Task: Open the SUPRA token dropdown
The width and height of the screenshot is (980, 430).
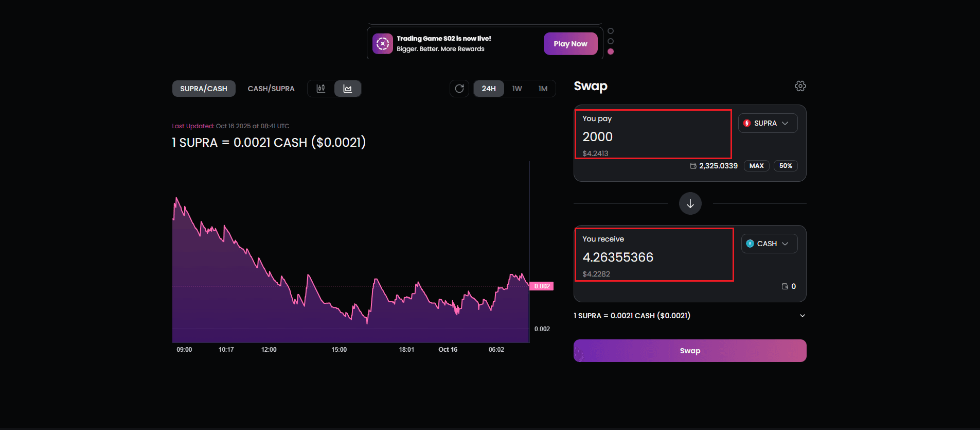Action: pos(768,123)
